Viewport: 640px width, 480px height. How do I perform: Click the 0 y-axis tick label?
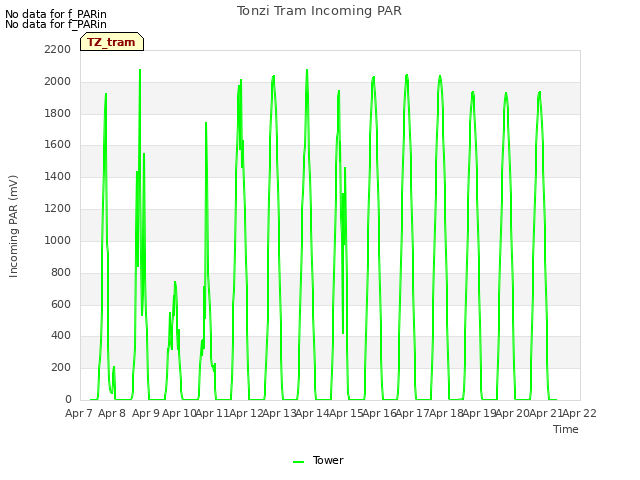(68, 400)
